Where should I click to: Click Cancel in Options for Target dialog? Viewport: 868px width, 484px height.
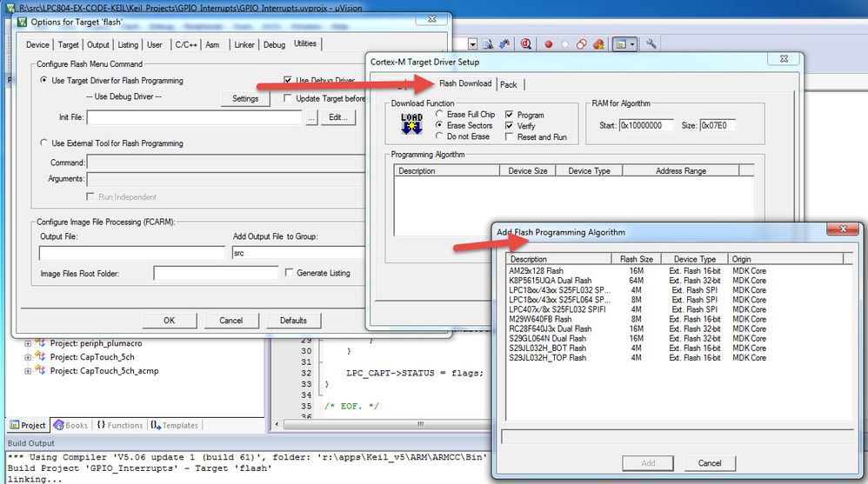230,321
